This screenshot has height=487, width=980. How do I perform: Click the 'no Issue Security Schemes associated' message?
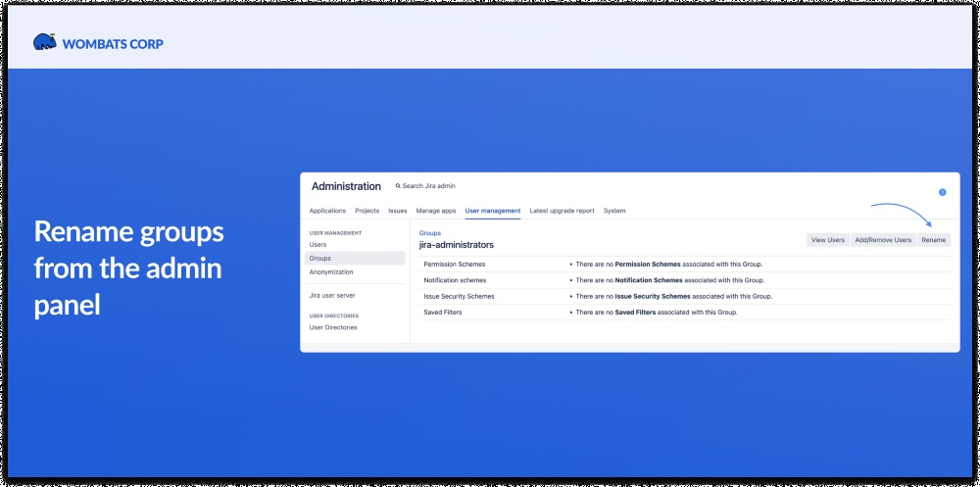point(674,296)
